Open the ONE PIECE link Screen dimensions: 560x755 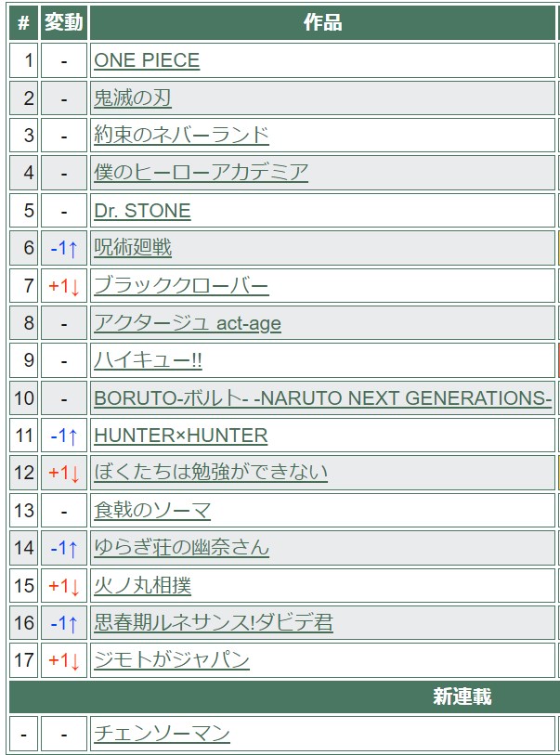coord(147,61)
